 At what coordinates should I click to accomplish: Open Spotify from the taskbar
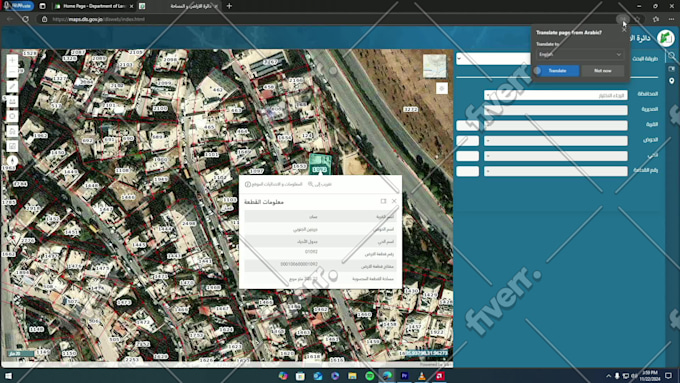(x=369, y=376)
